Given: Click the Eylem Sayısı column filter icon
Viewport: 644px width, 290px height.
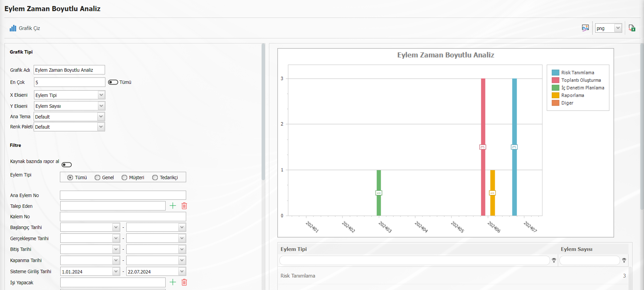Looking at the screenshot, I should click(x=624, y=260).
